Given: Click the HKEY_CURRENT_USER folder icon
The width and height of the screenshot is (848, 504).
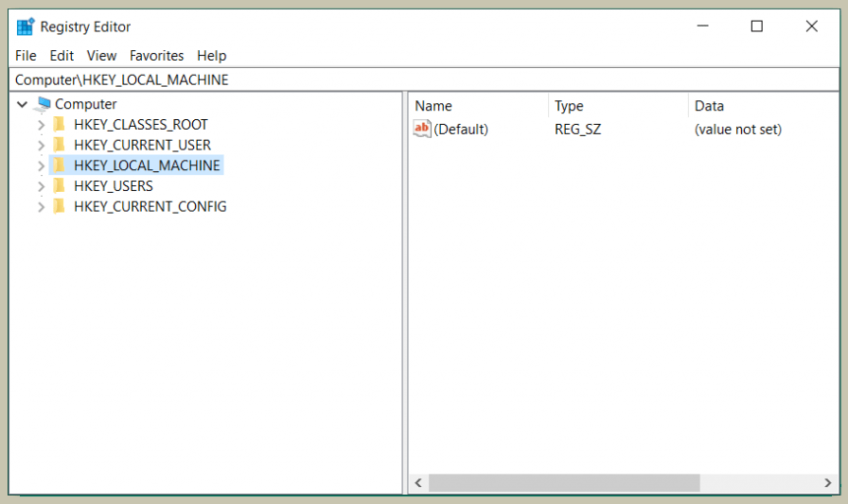Looking at the screenshot, I should coord(60,145).
